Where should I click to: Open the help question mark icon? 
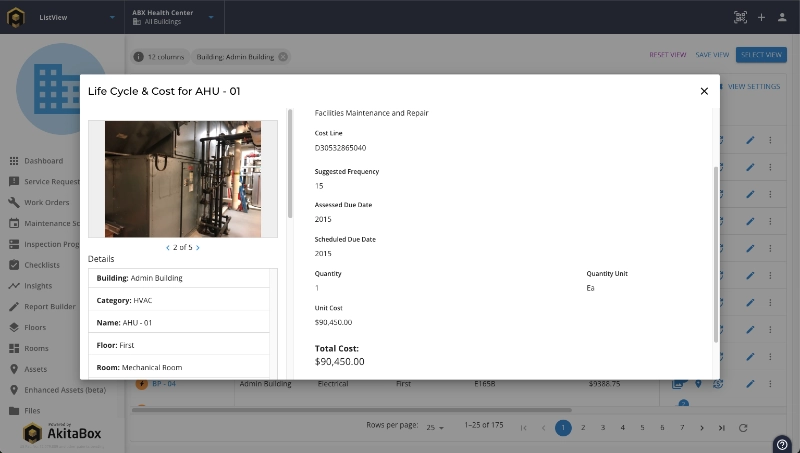(781, 444)
